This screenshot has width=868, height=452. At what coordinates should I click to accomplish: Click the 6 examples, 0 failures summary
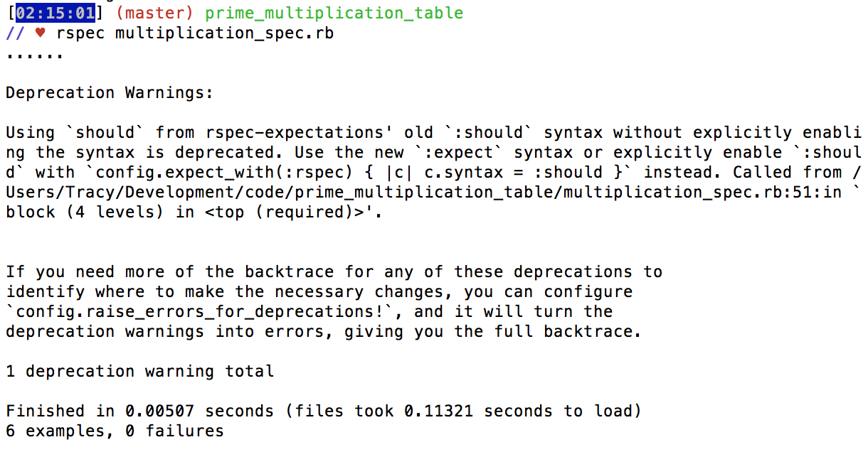pyautogui.click(x=115, y=431)
